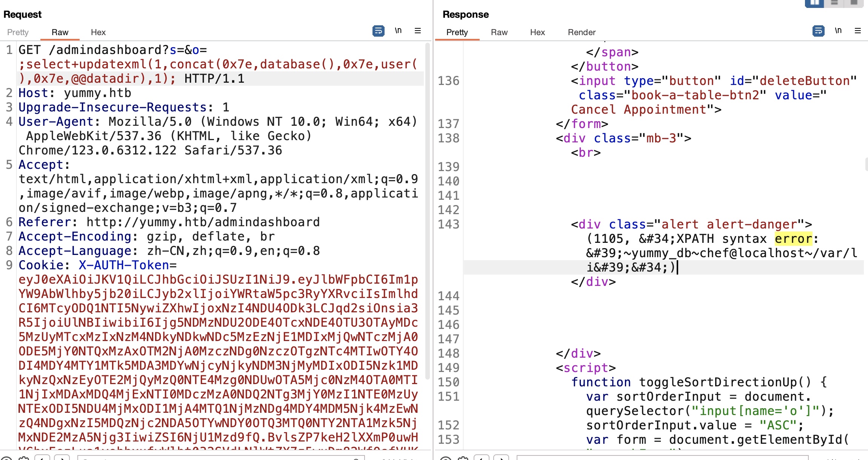The width and height of the screenshot is (868, 460).
Task: Switch to combined tabbed layout icon
Action: tap(854, 3)
